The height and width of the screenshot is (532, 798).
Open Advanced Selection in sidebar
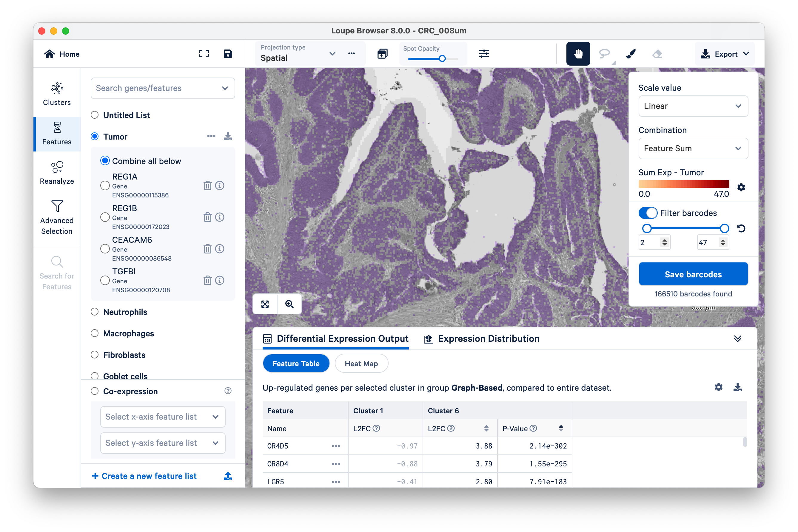point(57,217)
